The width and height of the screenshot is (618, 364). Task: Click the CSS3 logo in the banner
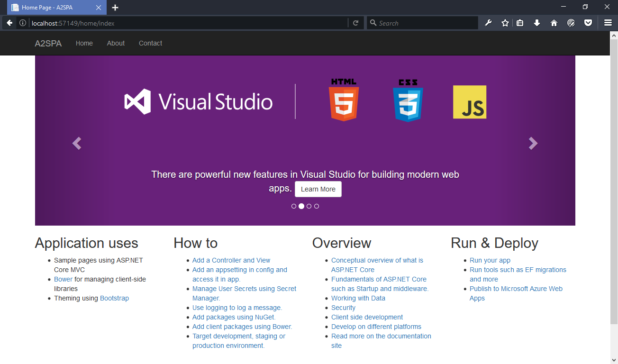click(x=408, y=100)
